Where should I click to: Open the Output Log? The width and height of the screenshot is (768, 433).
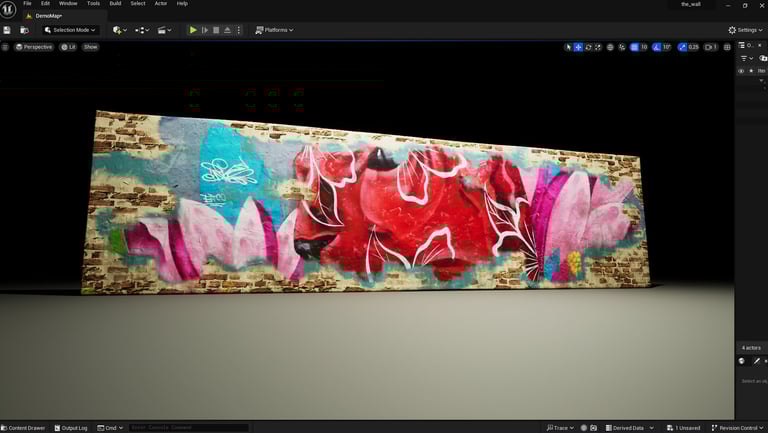coord(71,428)
